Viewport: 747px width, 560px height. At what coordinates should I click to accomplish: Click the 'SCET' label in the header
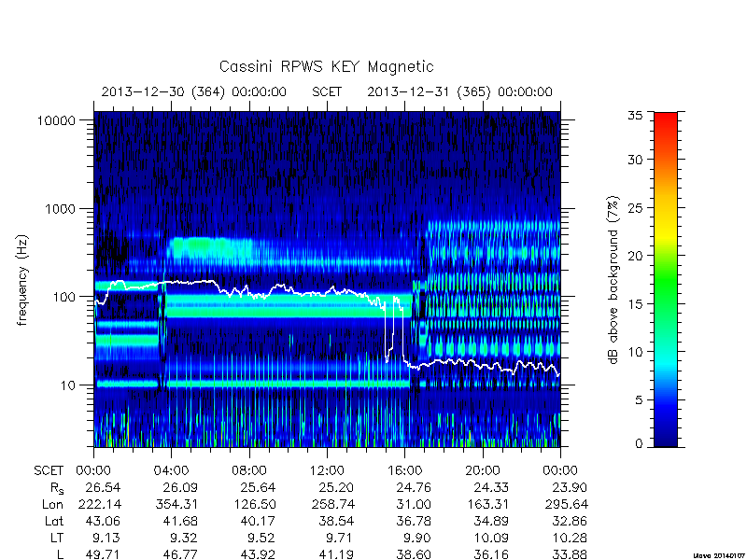point(327,91)
